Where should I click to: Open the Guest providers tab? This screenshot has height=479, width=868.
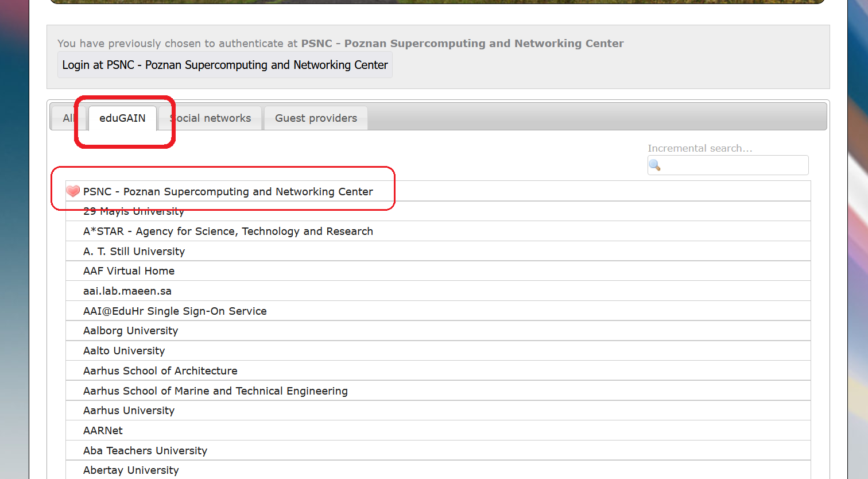tap(316, 118)
